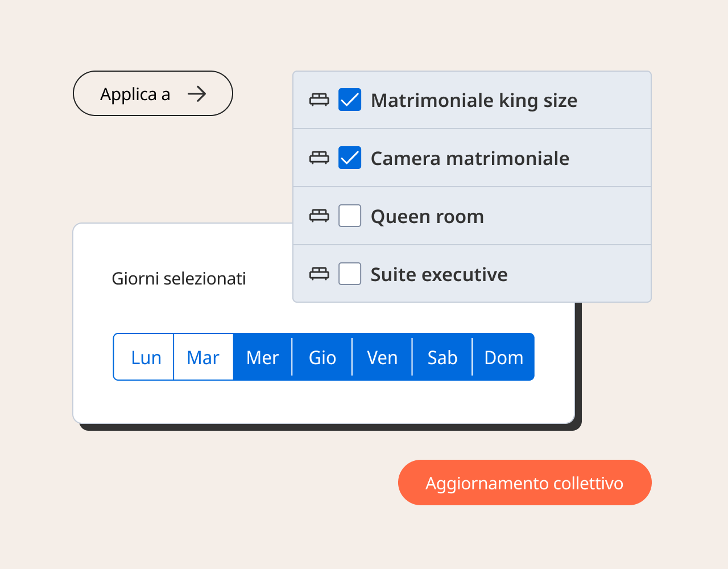Click the Suite executive label
Image resolution: width=728 pixels, height=569 pixels.
point(439,275)
